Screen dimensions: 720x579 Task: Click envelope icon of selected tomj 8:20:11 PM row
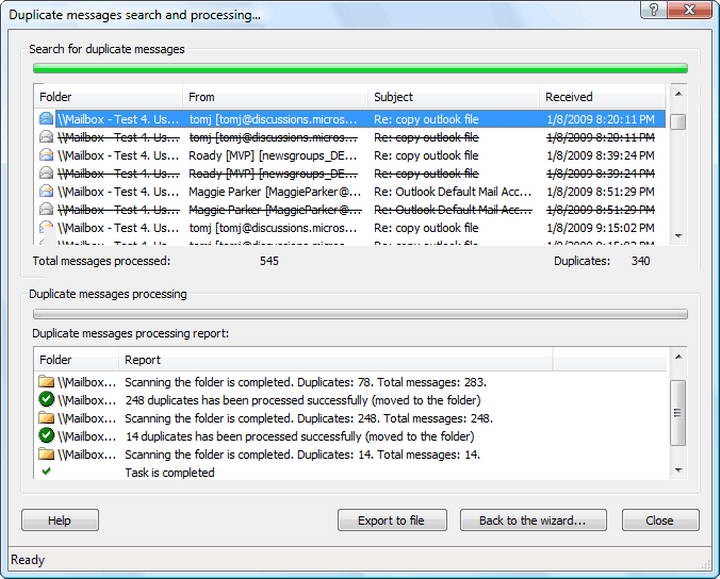46,119
